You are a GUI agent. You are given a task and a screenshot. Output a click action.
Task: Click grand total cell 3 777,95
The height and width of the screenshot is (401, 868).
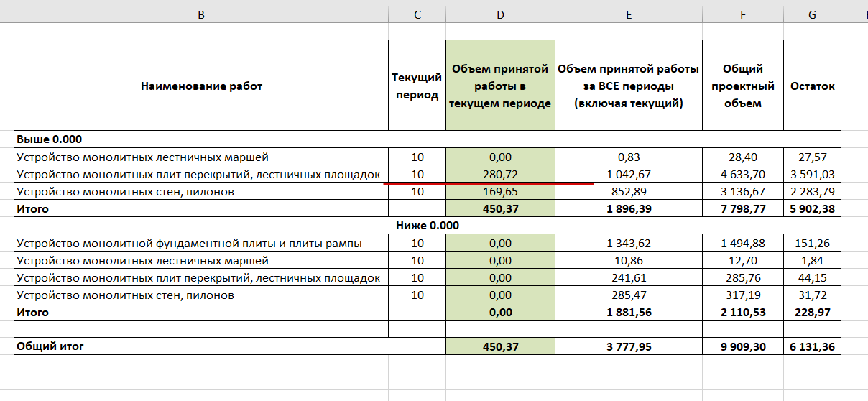coord(629,346)
